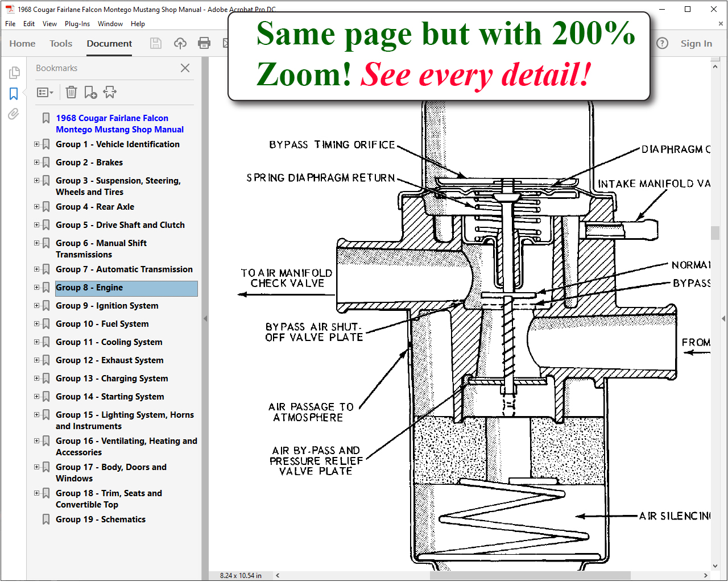
Task: Open the bookmark Options menu dropdown
Action: click(45, 92)
